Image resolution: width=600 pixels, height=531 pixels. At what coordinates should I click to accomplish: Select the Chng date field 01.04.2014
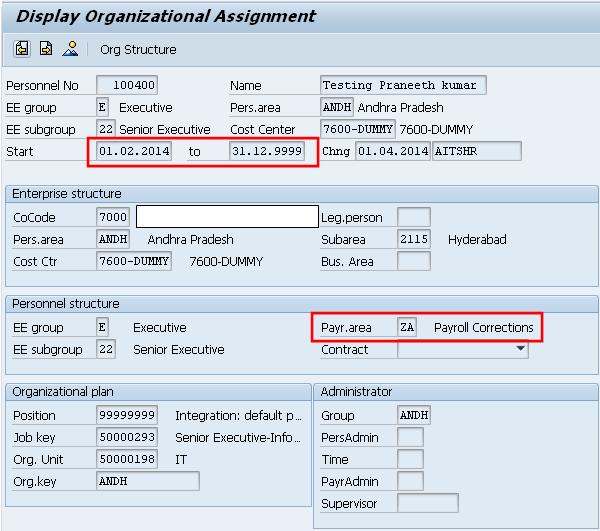(393, 151)
